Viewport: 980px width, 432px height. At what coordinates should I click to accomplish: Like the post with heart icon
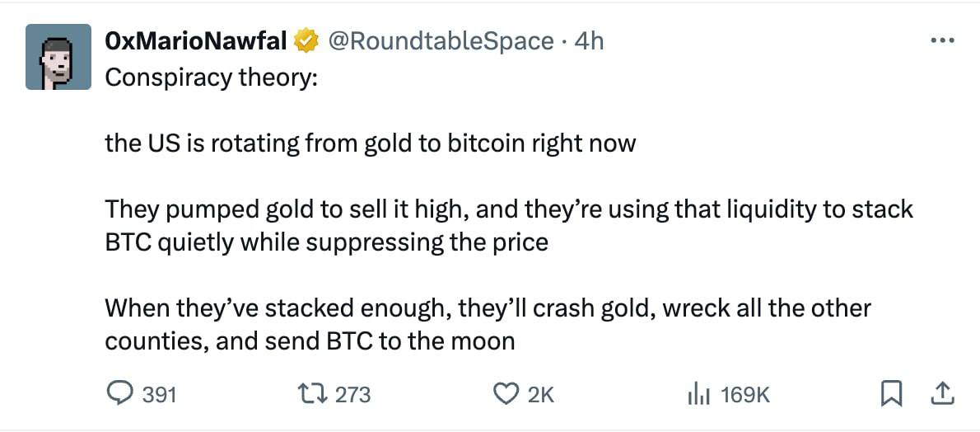pyautogui.click(x=504, y=394)
